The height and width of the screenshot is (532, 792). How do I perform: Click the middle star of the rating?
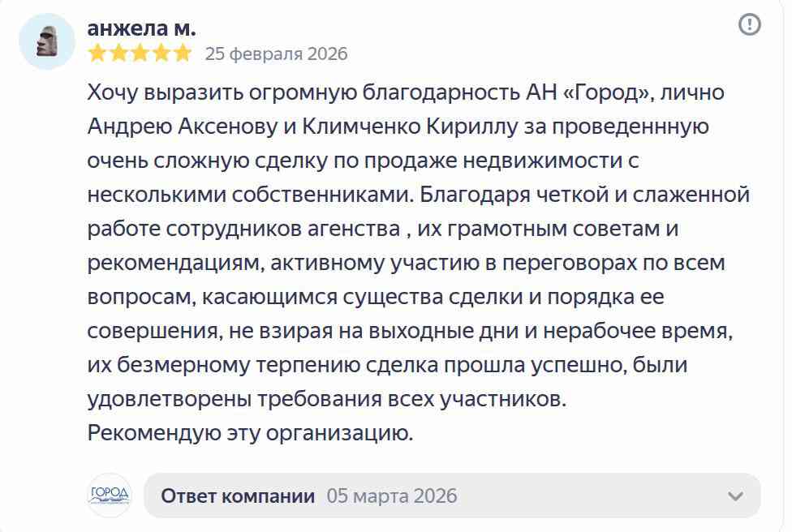tap(140, 54)
